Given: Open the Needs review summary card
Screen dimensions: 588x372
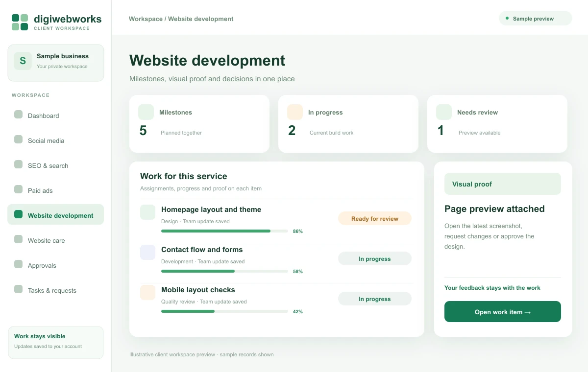Looking at the screenshot, I should click(497, 124).
